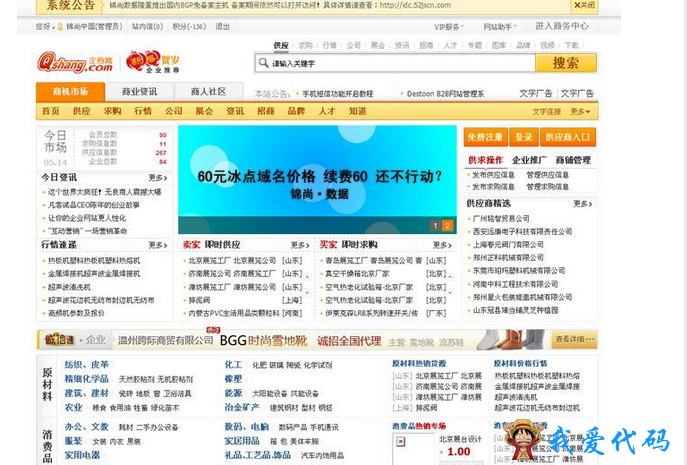687x465 pixels.
Task: Open 更多 beside 行情速递
Action: pyautogui.click(x=158, y=245)
